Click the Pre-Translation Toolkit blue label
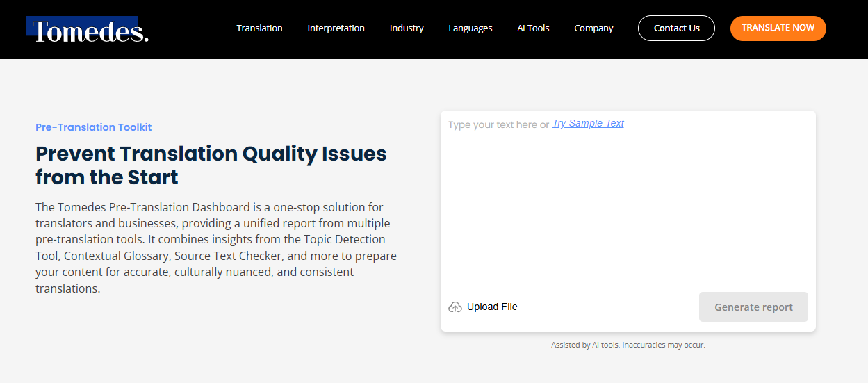Viewport: 868px width, 383px height. click(93, 127)
